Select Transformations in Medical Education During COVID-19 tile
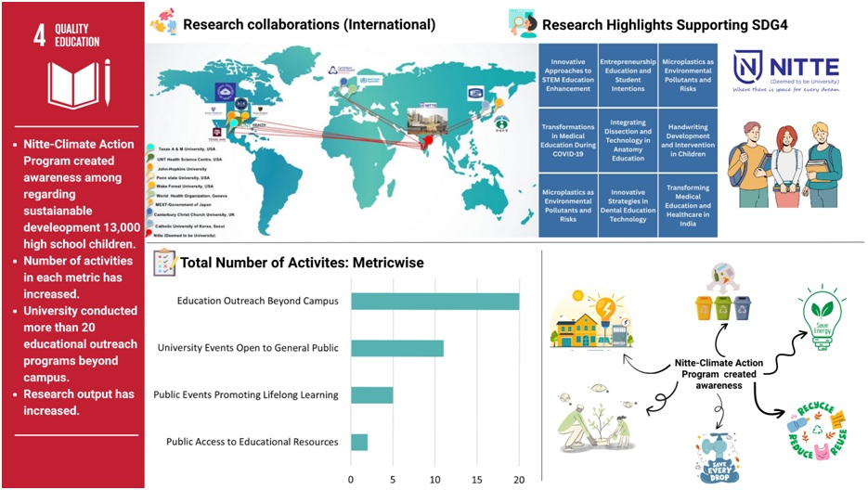The image size is (868, 490). (568, 139)
